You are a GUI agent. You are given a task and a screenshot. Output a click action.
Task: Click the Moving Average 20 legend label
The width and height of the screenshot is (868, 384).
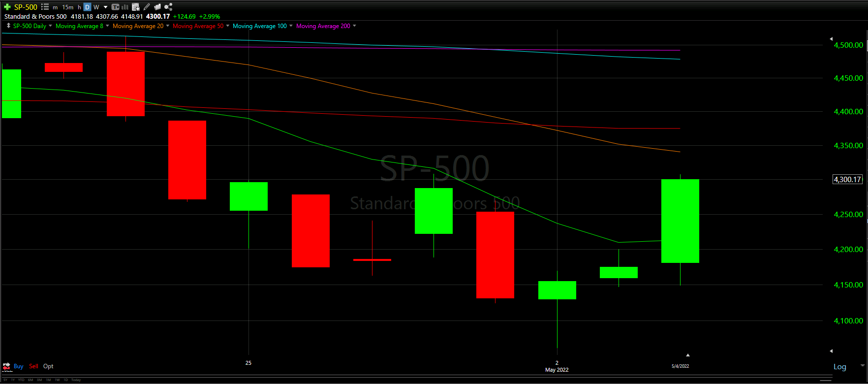click(x=138, y=26)
